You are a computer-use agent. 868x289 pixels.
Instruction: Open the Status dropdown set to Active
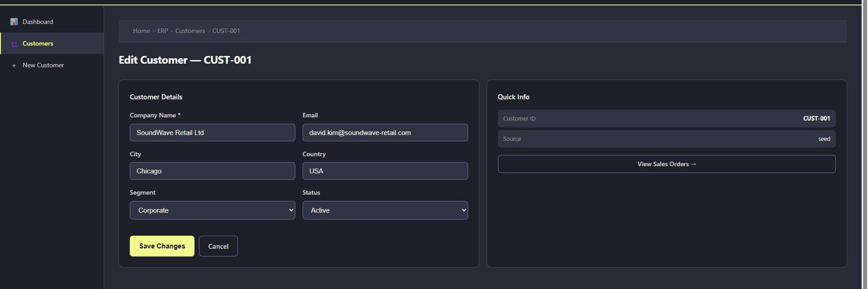385,210
